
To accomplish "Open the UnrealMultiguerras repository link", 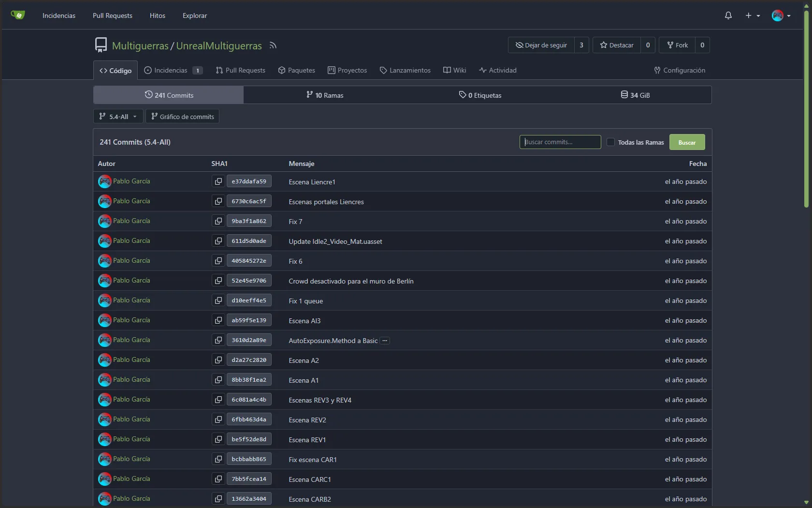I will tap(219, 45).
